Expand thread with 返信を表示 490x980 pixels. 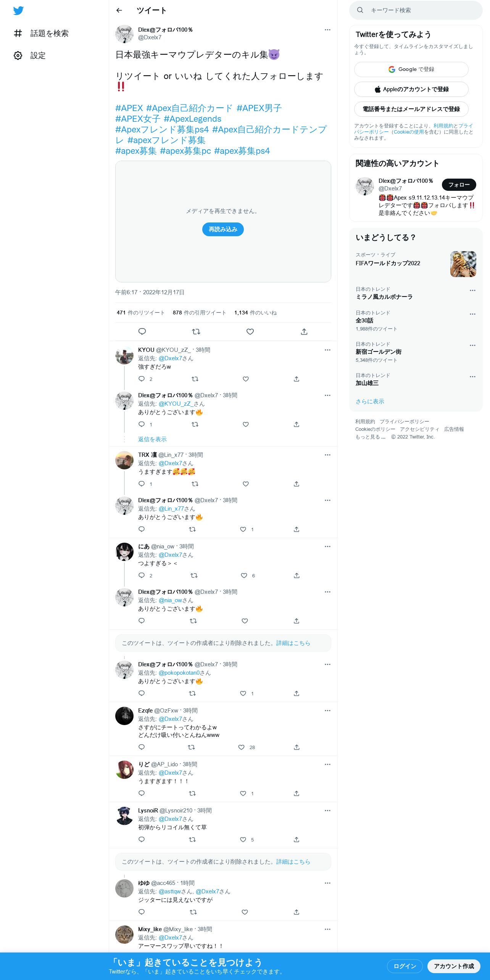click(x=152, y=439)
